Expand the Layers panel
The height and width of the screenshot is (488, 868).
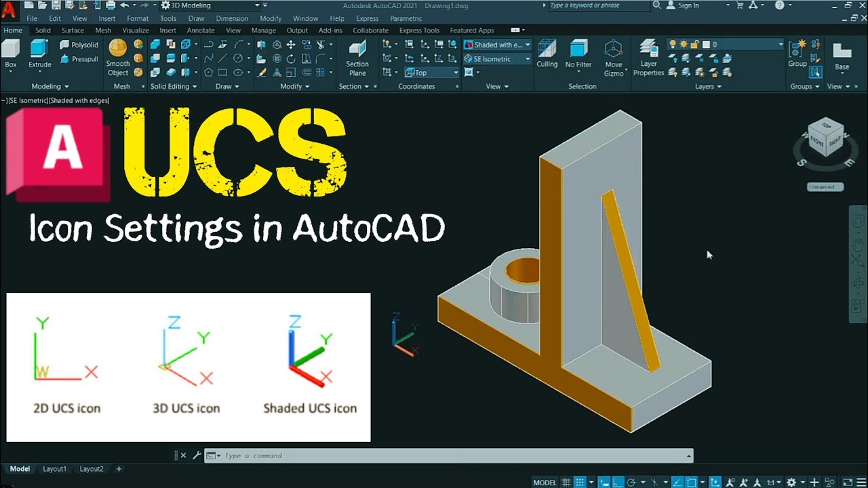pos(708,86)
